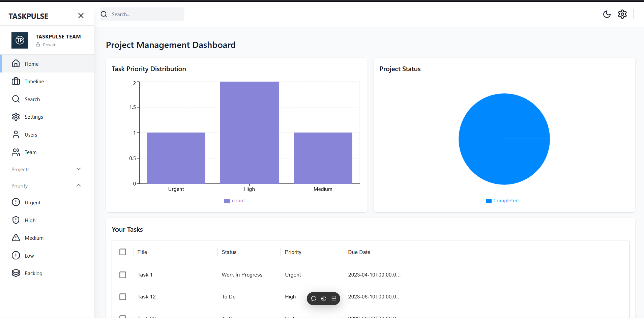Open Settings from the sidebar menu

point(34,117)
